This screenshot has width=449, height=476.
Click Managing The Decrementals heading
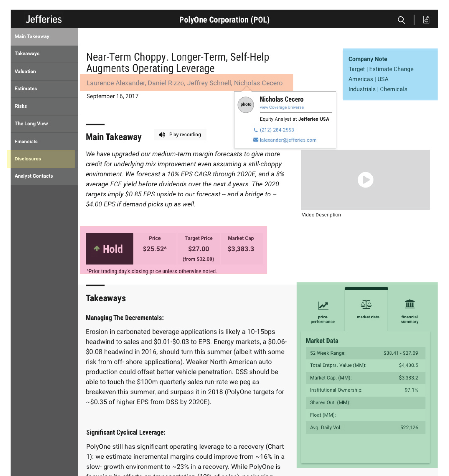(x=125, y=318)
